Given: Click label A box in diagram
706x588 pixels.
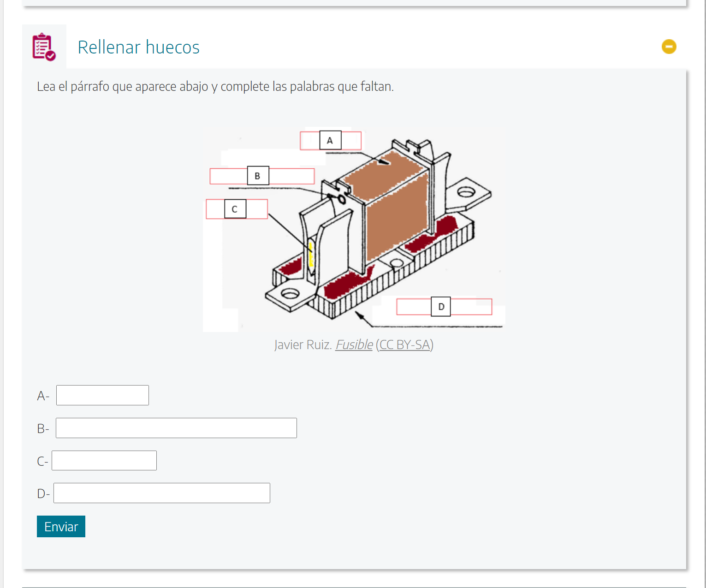Looking at the screenshot, I should [x=330, y=141].
